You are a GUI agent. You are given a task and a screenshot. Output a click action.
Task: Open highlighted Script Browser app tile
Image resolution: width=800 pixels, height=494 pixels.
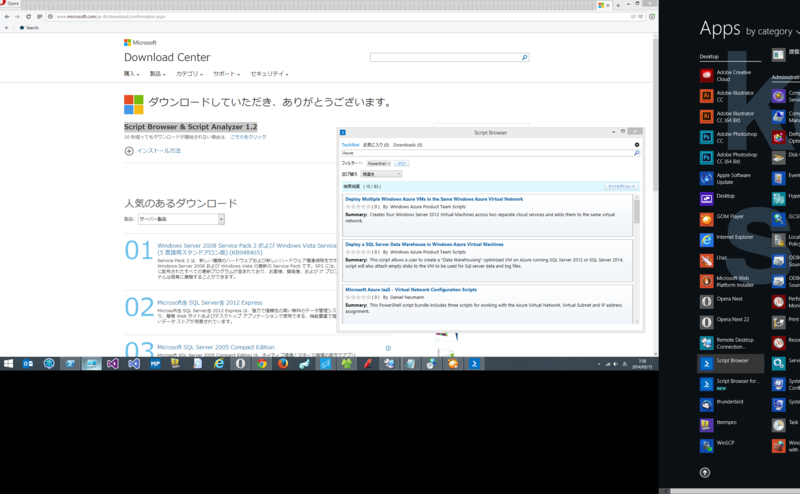tap(731, 363)
